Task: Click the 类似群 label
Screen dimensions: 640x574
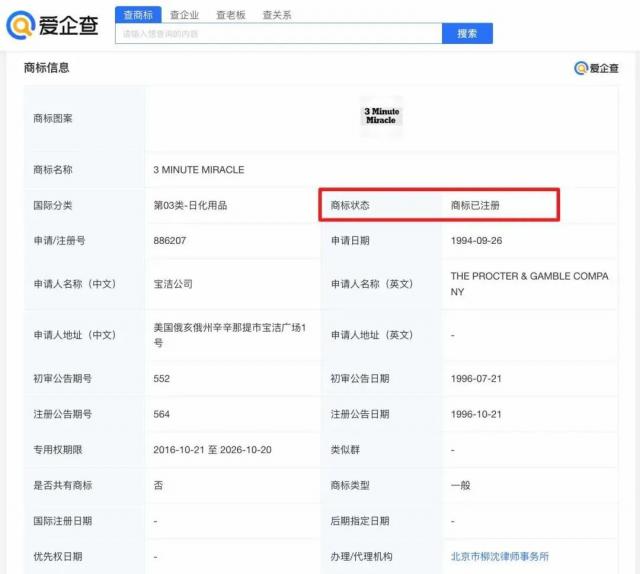Action: [x=345, y=449]
